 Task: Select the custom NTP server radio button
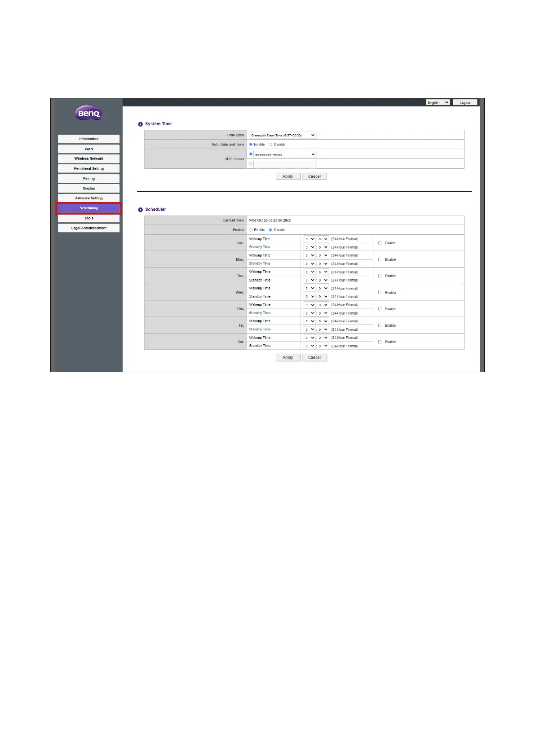(251, 164)
